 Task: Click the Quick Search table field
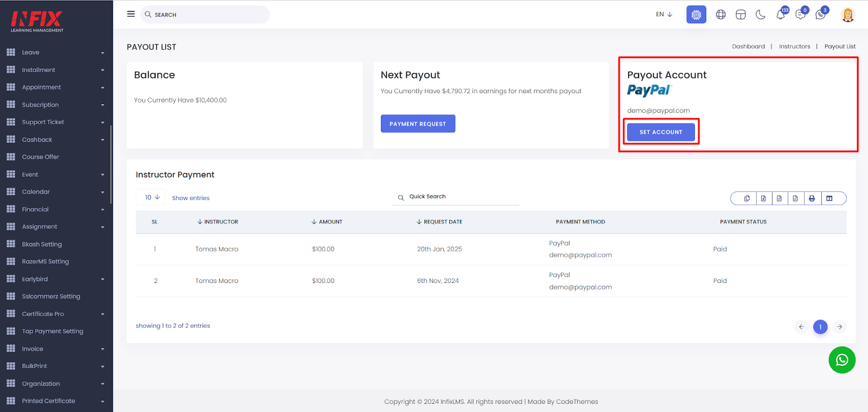[456, 197]
